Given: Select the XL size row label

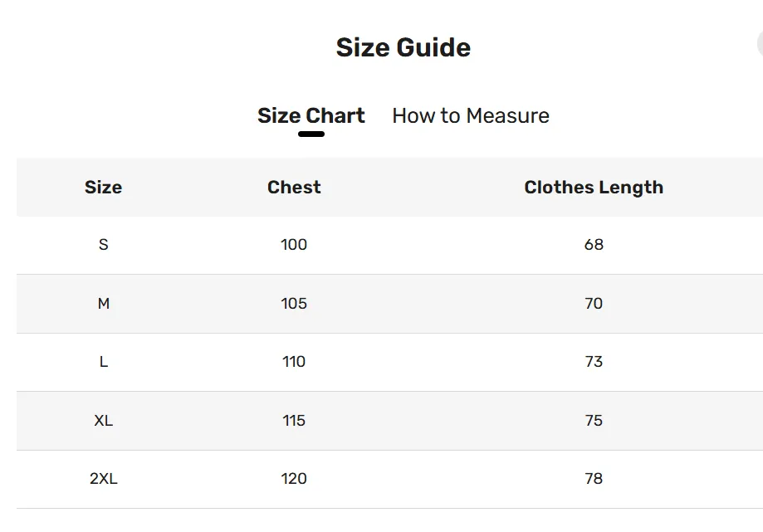Looking at the screenshot, I should pyautogui.click(x=103, y=421).
